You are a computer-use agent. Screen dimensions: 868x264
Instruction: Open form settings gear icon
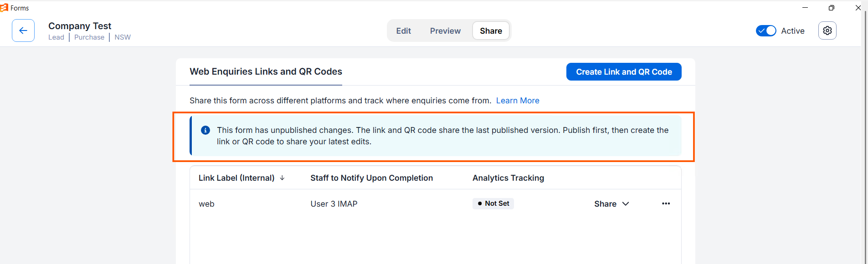[x=827, y=30]
